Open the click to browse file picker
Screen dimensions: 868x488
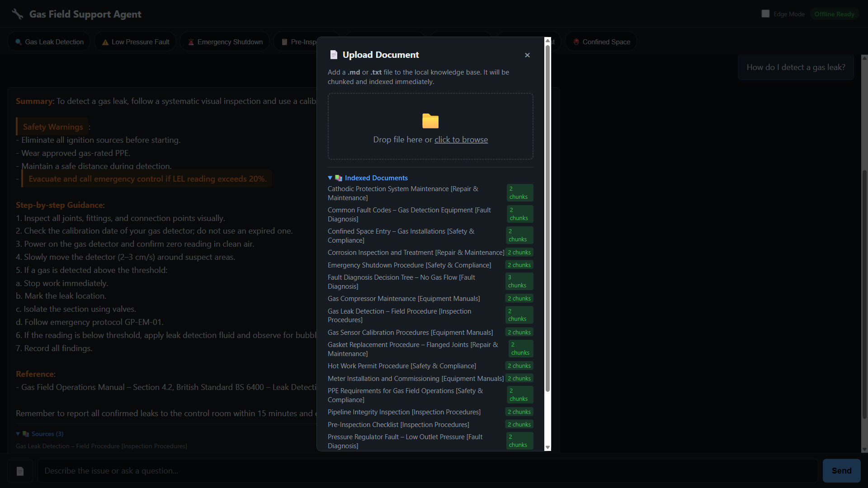coord(461,140)
